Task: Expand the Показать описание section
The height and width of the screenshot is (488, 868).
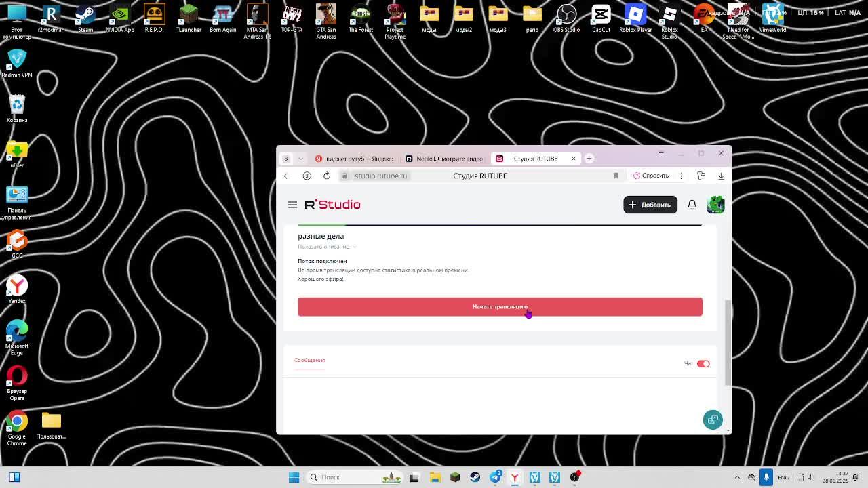Action: coord(327,247)
